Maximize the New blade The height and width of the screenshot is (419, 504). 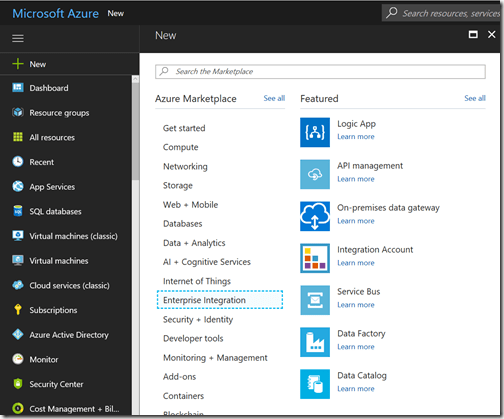point(473,34)
